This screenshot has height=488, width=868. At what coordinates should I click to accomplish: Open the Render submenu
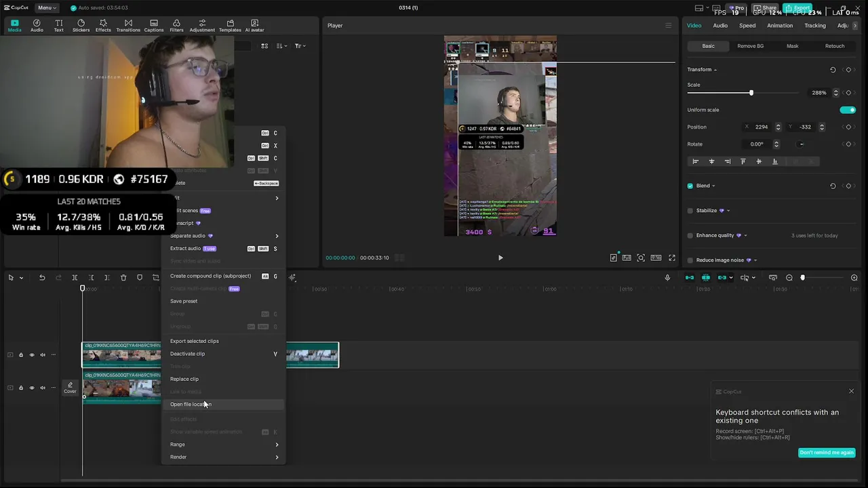224,457
